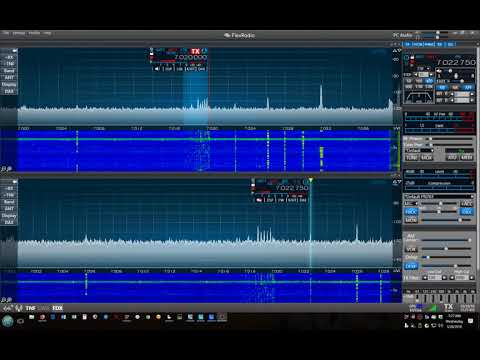Viewport: 480px width, 360px height.
Task: Open the ANT antenna selector on the top panadapter
Action: [9, 78]
